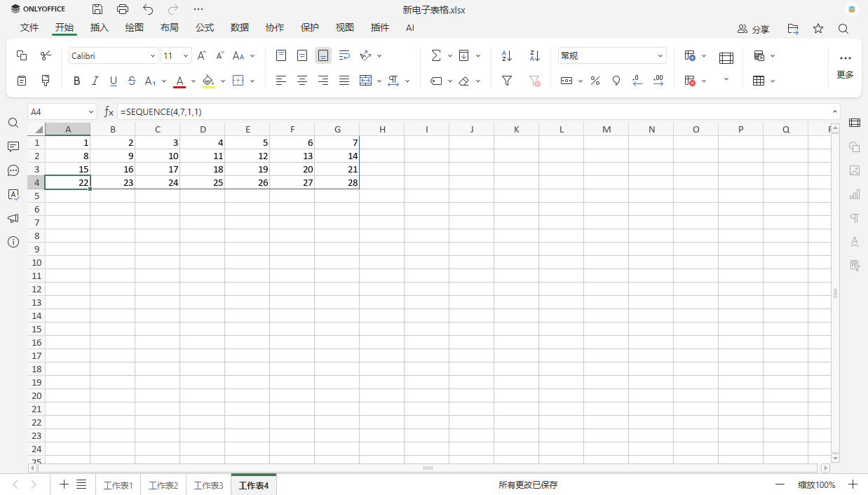Apply the percent style icon

pos(595,81)
